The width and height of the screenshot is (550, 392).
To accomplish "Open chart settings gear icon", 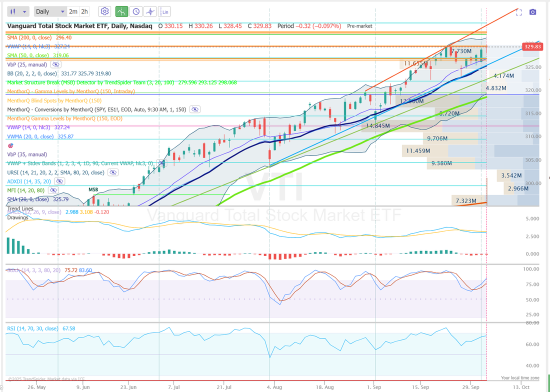I will click(x=104, y=11).
